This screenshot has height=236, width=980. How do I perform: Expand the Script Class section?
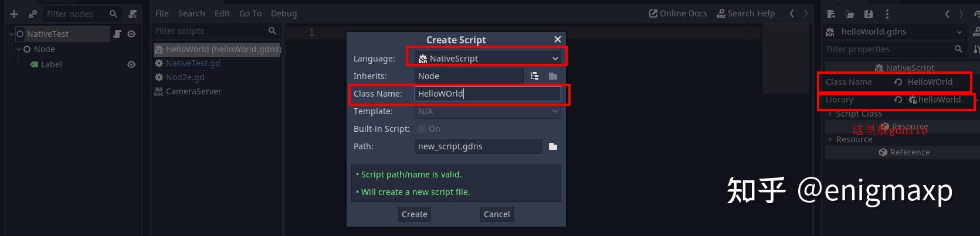tap(830, 114)
